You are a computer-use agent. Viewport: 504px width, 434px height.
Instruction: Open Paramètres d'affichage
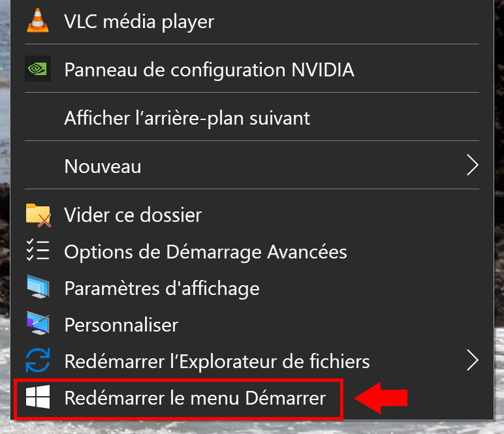(x=252, y=288)
